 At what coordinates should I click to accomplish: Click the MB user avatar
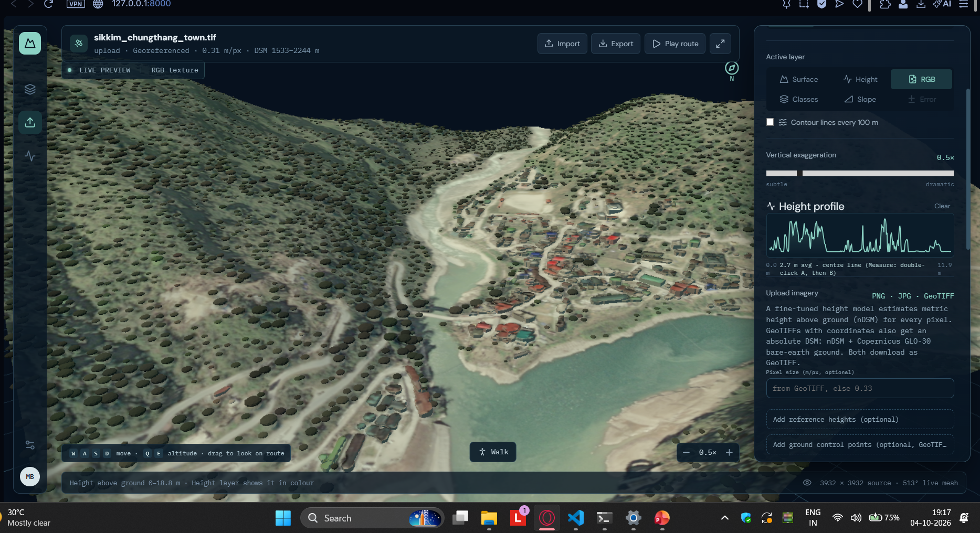click(30, 476)
